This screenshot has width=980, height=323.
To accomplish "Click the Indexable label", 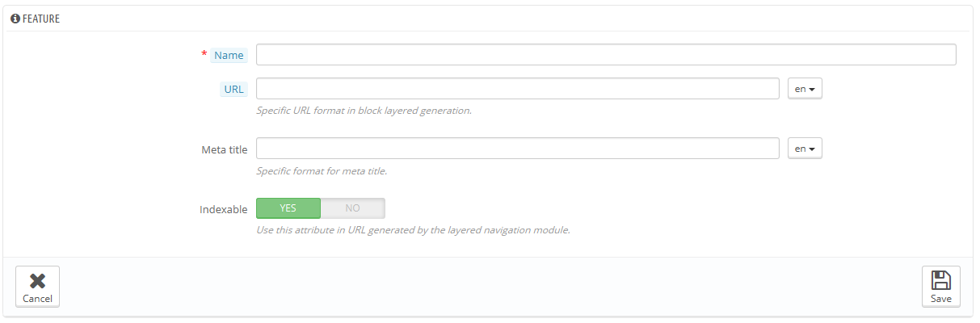I will [224, 209].
